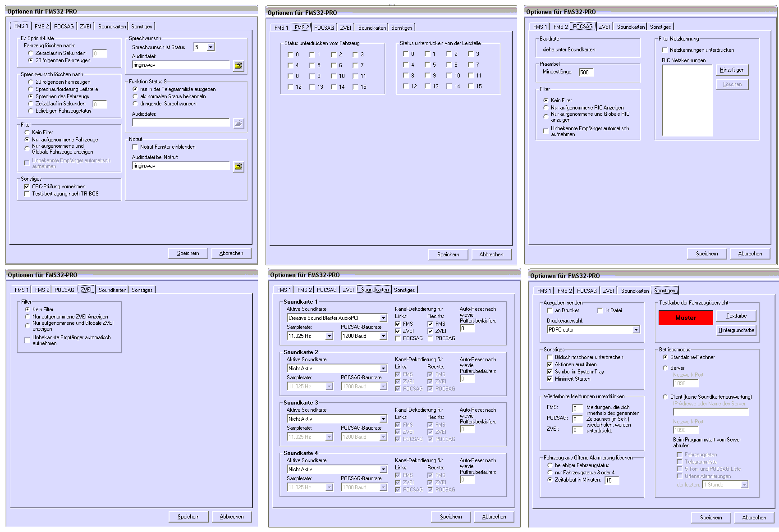Click the Präambel Mindestlänge field
The image size is (779, 532).
(586, 73)
